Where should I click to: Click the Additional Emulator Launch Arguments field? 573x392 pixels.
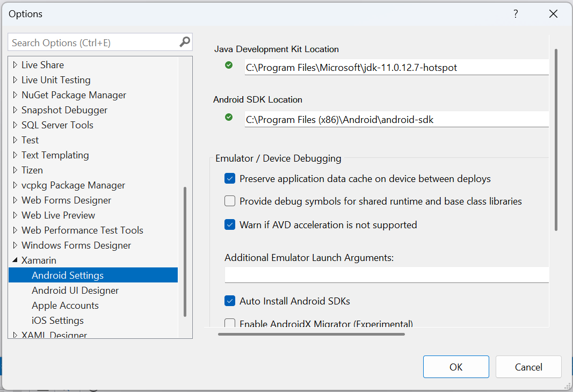tap(387, 274)
